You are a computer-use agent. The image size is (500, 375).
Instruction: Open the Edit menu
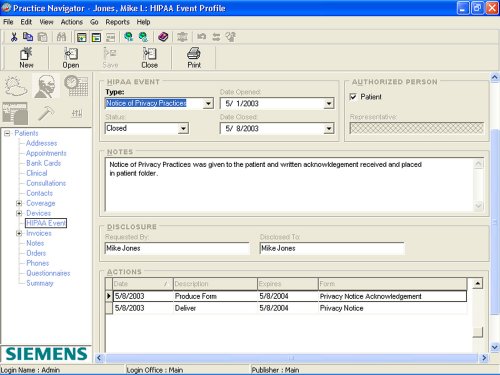pyautogui.click(x=26, y=22)
